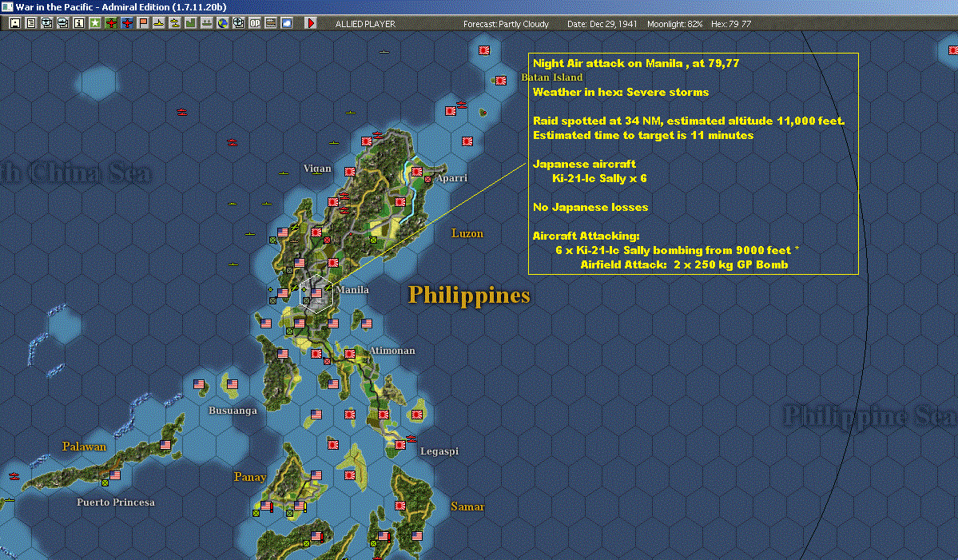
Task: Open the ship list toolbar icon
Action: 62,23
